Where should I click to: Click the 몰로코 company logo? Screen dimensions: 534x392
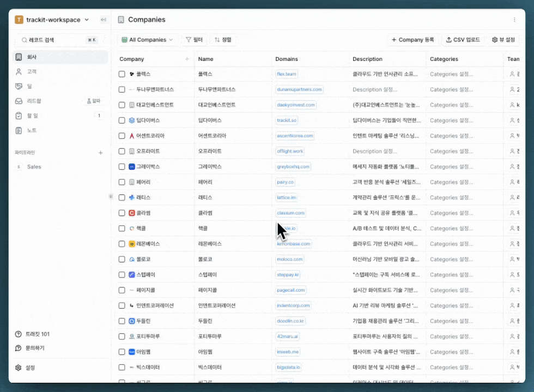[x=132, y=259]
